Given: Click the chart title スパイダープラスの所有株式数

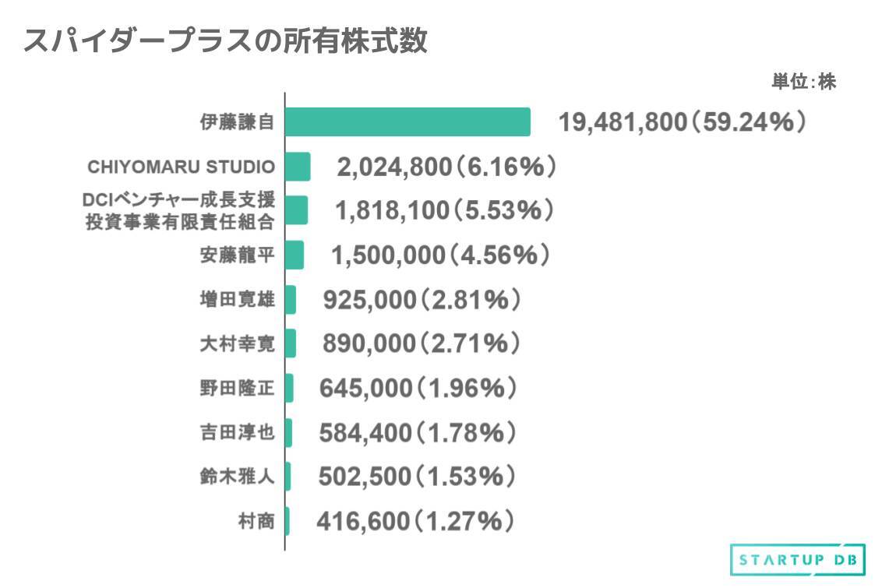Looking at the screenshot, I should pyautogui.click(x=225, y=41).
